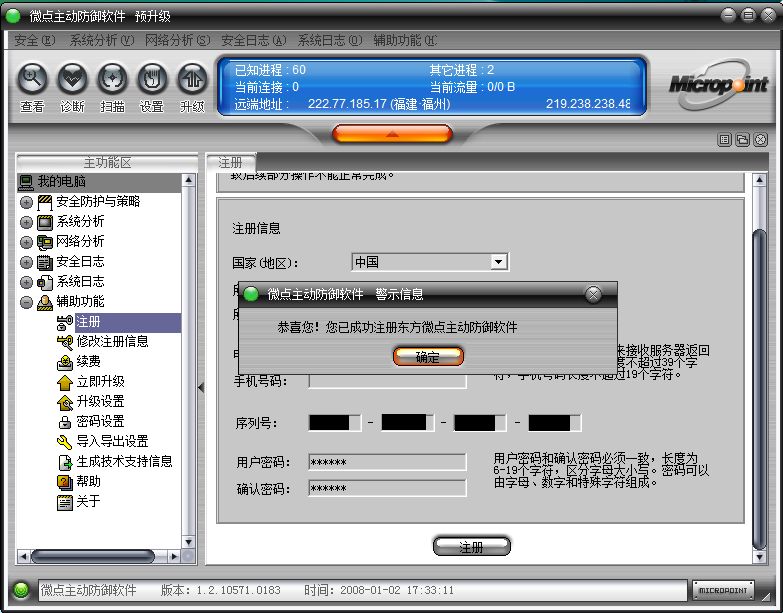Click the 导入导出设置 wrench icon
This screenshot has height=613, width=783.
(x=65, y=442)
